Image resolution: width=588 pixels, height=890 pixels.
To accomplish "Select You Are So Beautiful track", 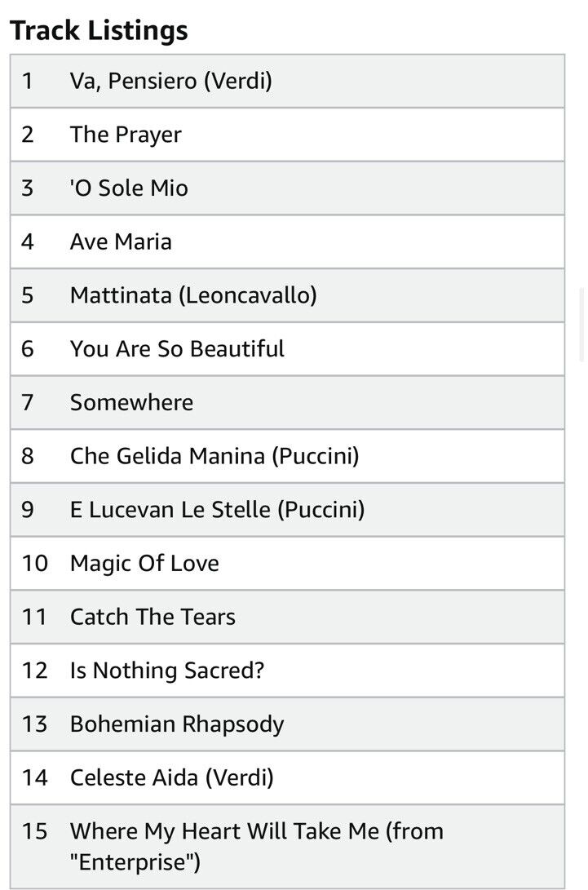I will 287,349.
